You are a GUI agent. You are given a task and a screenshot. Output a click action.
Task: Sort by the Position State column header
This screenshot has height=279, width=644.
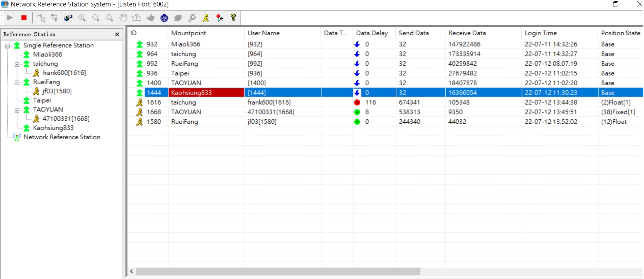621,33
